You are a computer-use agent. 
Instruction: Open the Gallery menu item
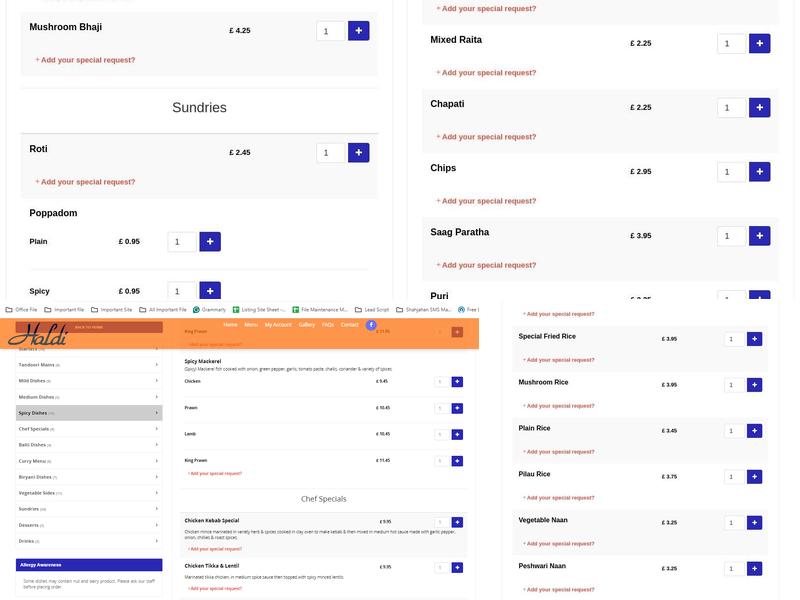coord(306,325)
